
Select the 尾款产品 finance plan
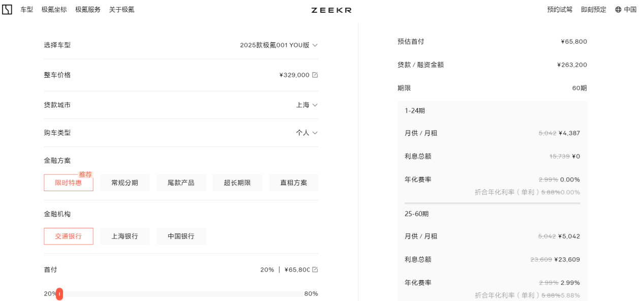(181, 183)
